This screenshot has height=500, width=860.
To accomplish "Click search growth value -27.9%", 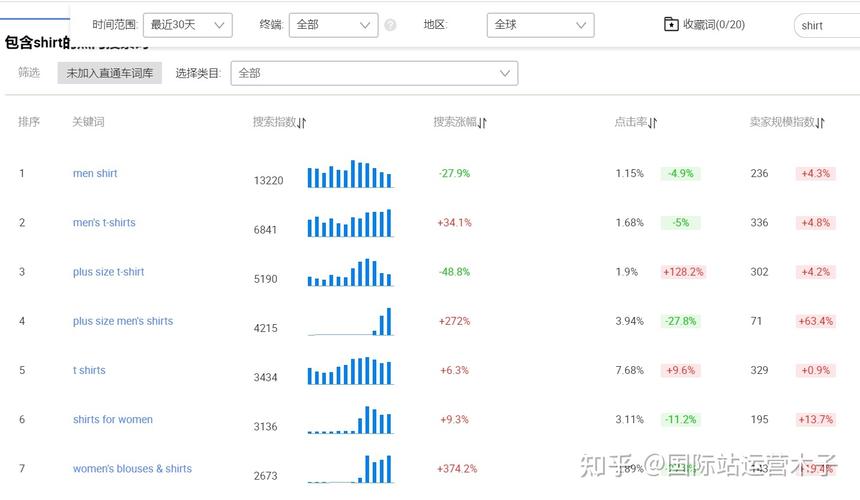I will coord(454,173).
